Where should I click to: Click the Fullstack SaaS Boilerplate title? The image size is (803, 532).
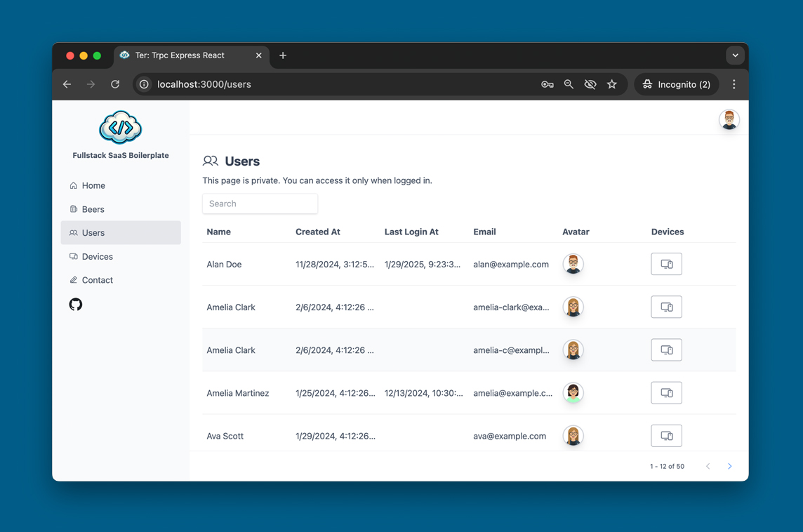pyautogui.click(x=120, y=155)
